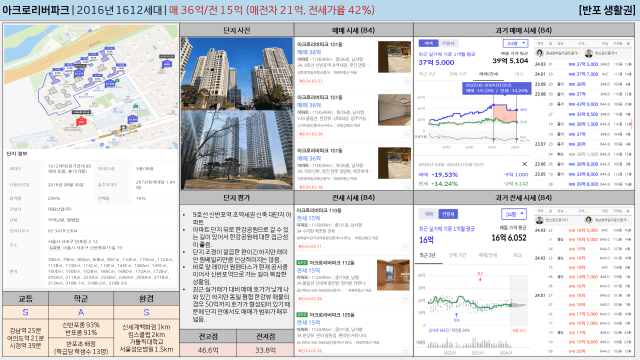Screen dimensions: 640x360
Task: Click the 전저점 value 33.8억
Action: click(x=265, y=350)
